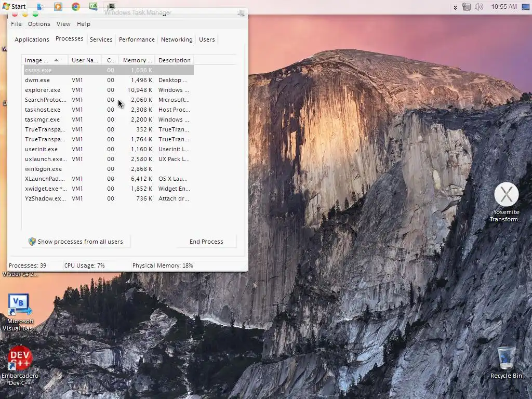Open the C# shortcut in the top bar

click(94, 6)
